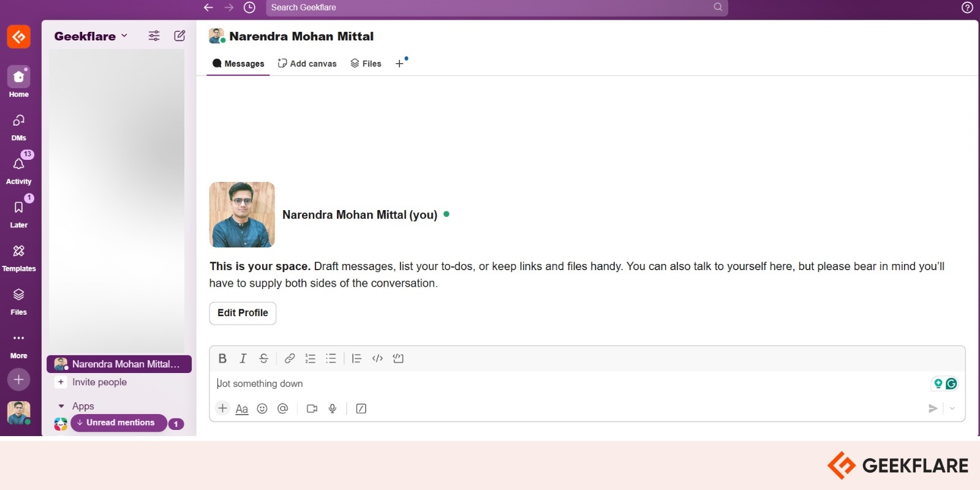Add a new tab with plus
Image resolution: width=980 pixels, height=490 pixels.
click(399, 64)
